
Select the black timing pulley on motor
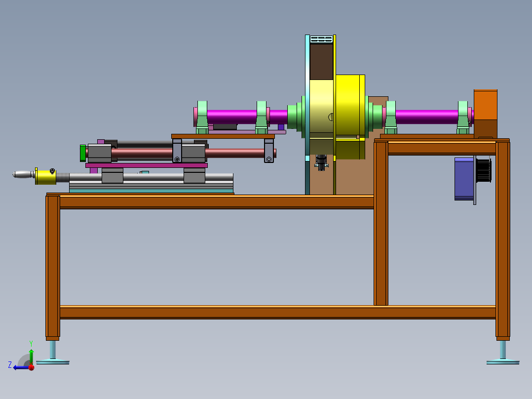[484, 170]
